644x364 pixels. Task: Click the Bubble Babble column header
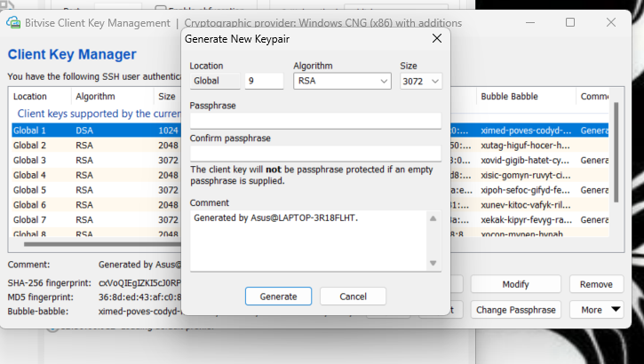526,97
